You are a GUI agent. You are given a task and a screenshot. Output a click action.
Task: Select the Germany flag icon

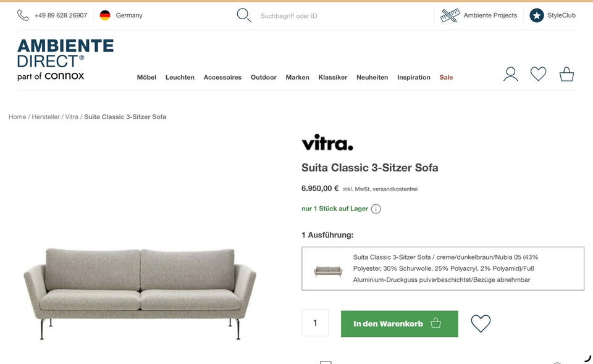[x=105, y=15]
